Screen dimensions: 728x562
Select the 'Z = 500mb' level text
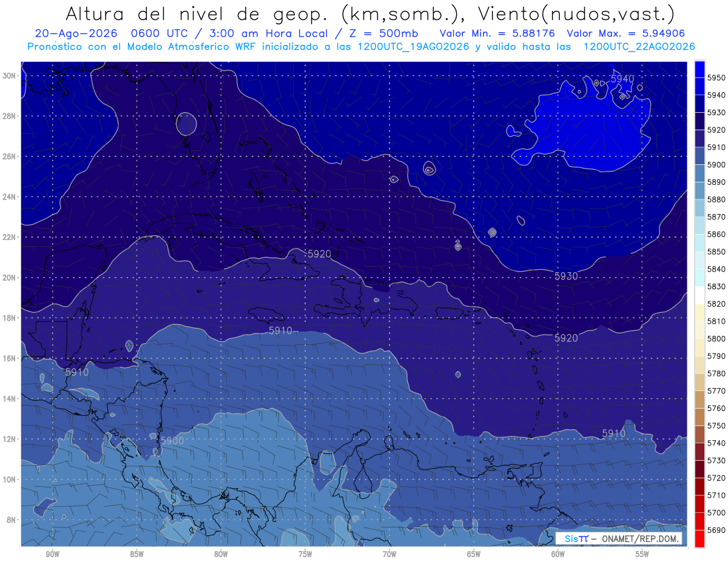click(383, 33)
